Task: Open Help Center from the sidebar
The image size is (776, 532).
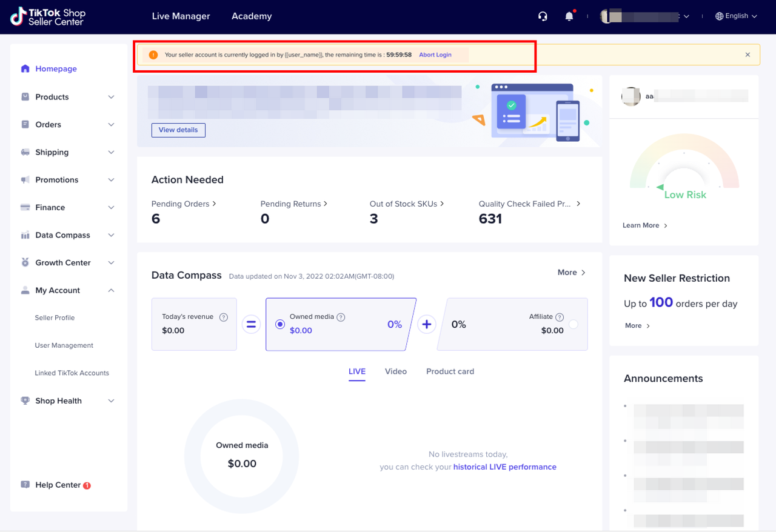Action: coord(58,485)
